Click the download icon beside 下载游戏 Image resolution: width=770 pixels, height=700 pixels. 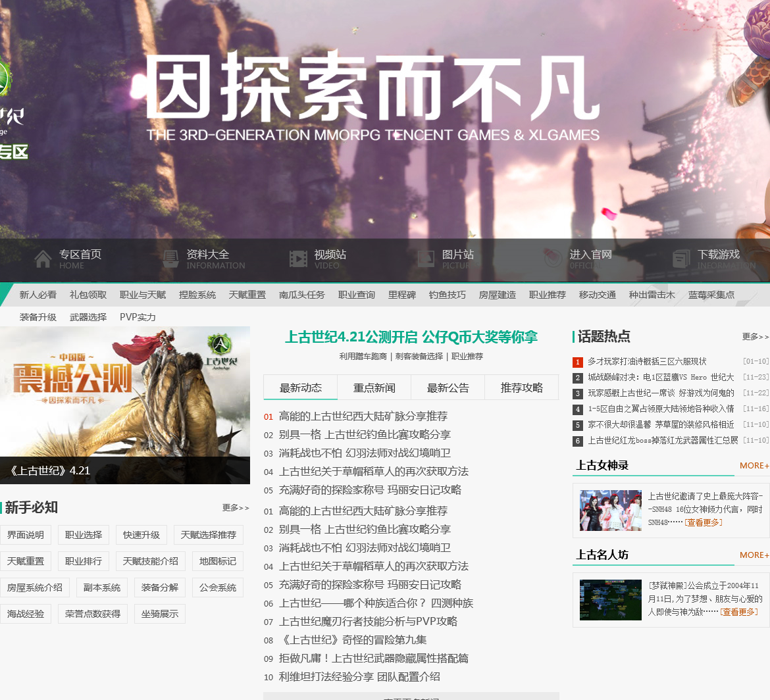681,259
